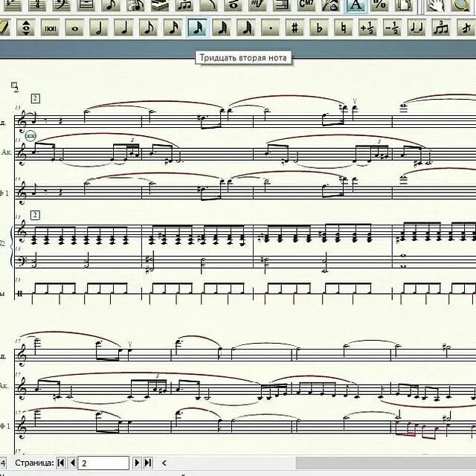The height and width of the screenshot is (476, 476).
Task: Choose the sixty-fourth note duration
Action: click(x=222, y=28)
